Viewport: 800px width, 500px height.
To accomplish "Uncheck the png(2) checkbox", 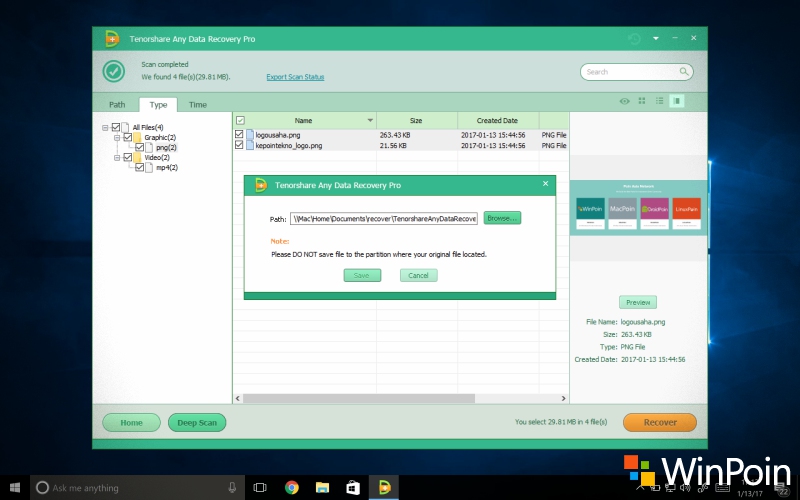I will point(139,147).
